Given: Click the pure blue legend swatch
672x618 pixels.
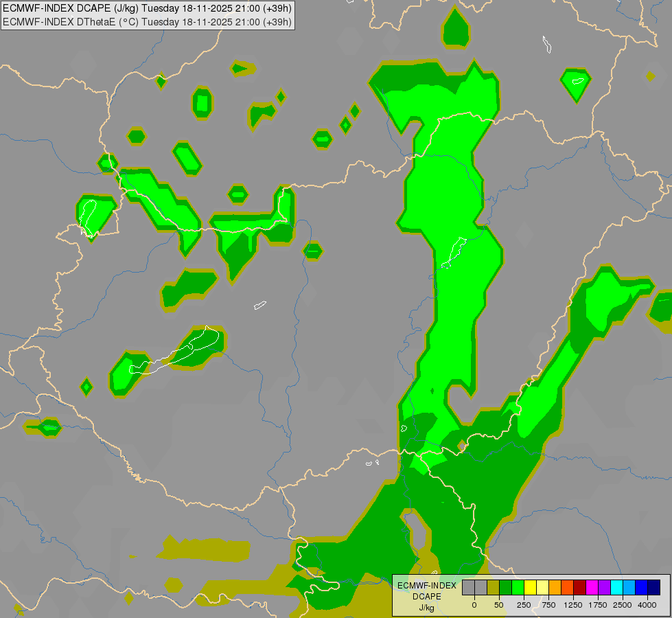Looking at the screenshot, I should click(x=642, y=587).
